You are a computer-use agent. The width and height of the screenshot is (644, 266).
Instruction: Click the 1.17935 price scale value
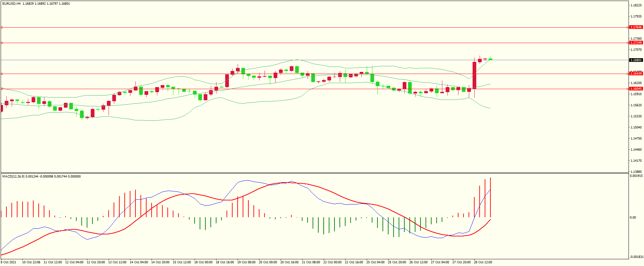636,16
